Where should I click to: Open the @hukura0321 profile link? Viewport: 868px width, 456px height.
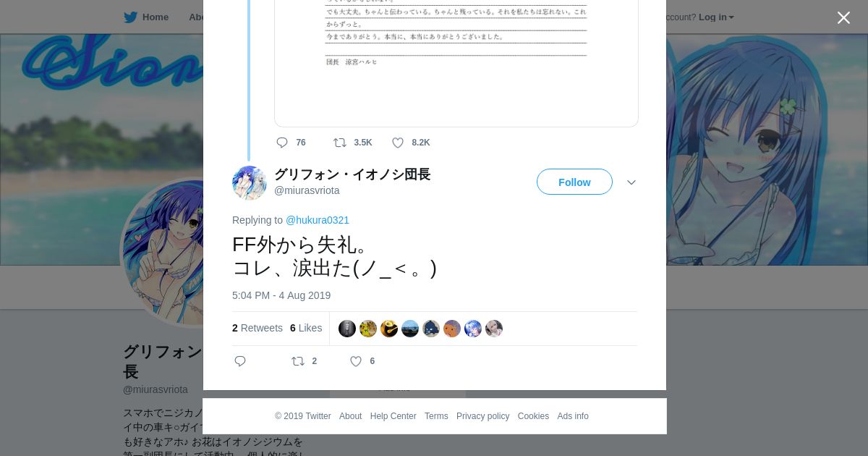[x=318, y=220]
